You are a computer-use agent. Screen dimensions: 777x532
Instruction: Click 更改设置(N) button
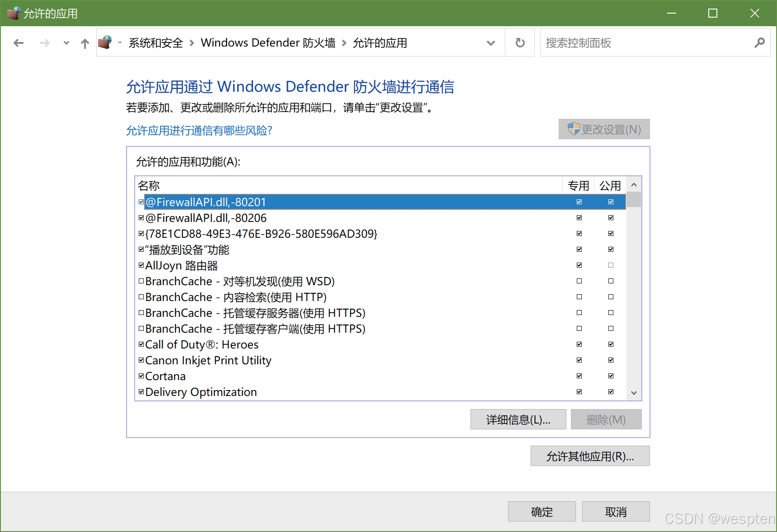(604, 129)
